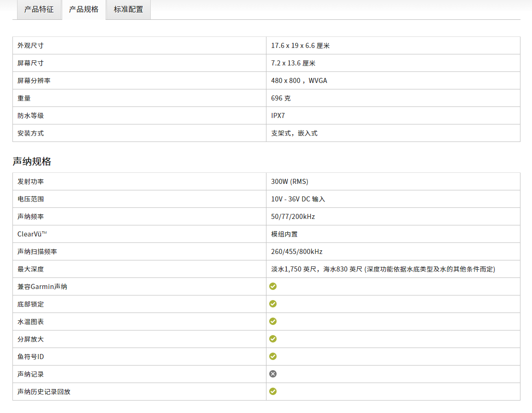The width and height of the screenshot is (532, 413).
Task: Click the green check for 兼容Garmin声纳
Action: 273,286
